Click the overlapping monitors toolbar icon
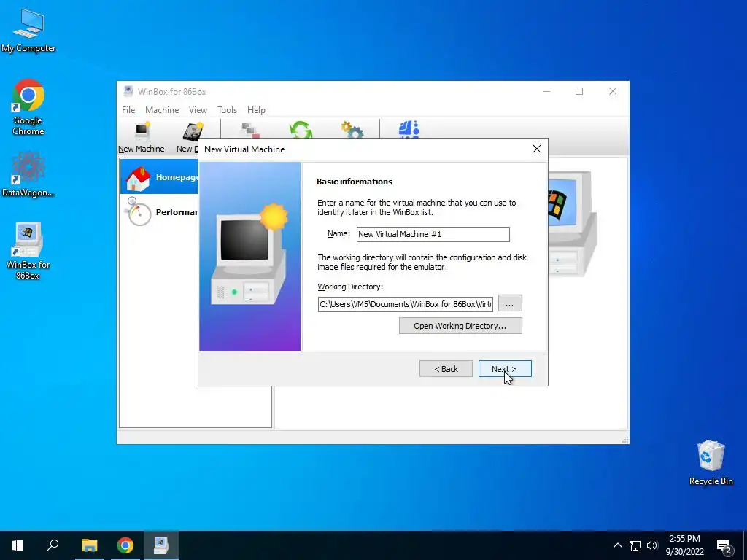Viewport: 747px width, 560px height. 250,130
